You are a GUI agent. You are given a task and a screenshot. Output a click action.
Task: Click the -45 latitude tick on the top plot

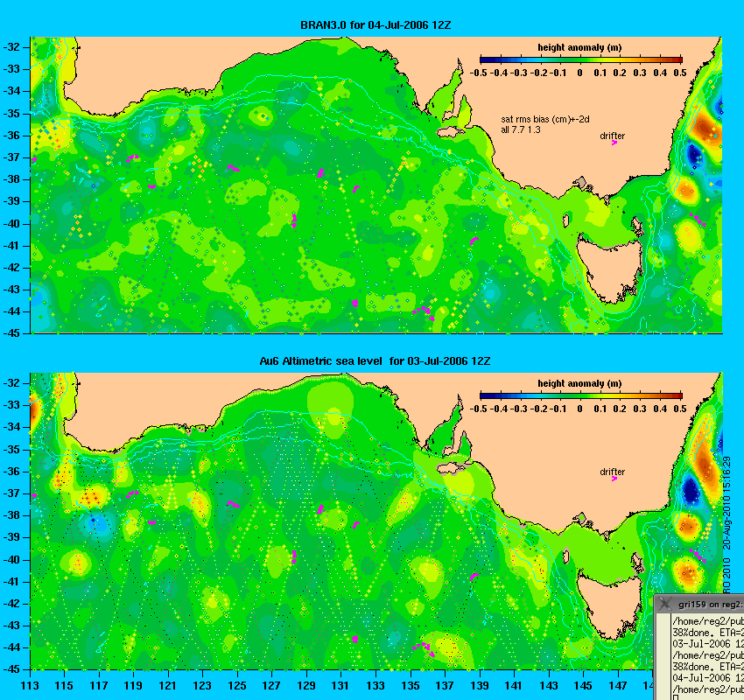click(x=11, y=333)
